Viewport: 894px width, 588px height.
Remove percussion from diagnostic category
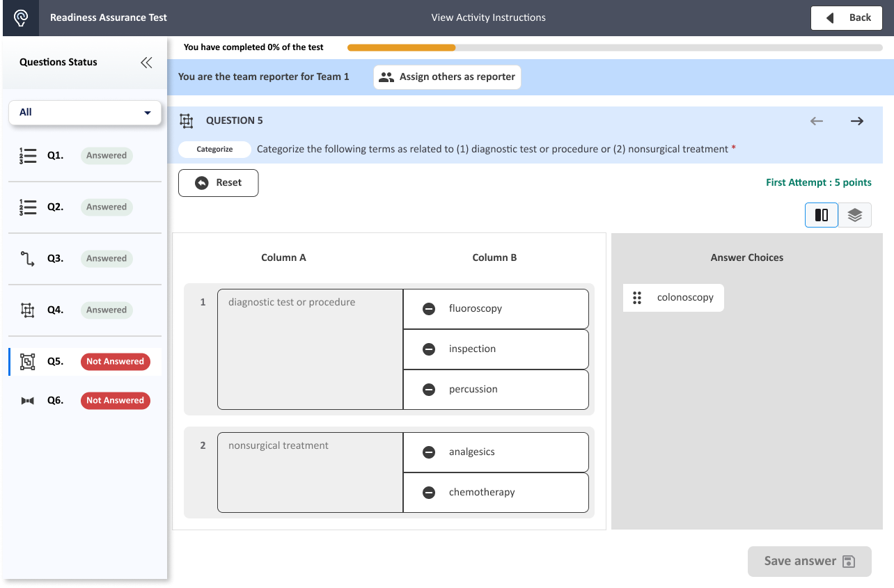[429, 389]
